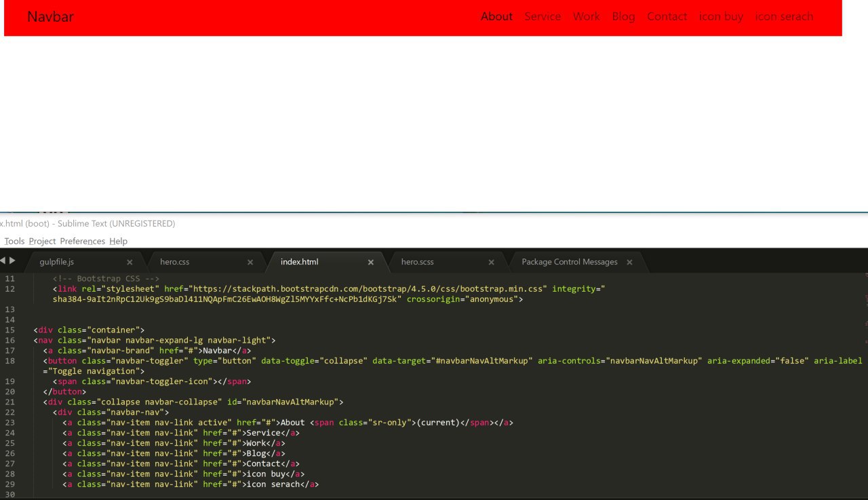Click the icon serach anchor code line
868x500 pixels.
[191, 484]
